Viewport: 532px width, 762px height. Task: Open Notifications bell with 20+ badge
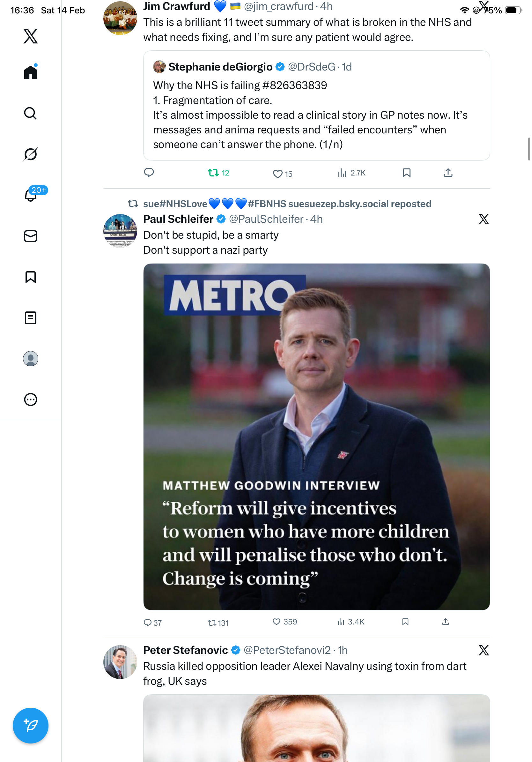[x=31, y=195]
